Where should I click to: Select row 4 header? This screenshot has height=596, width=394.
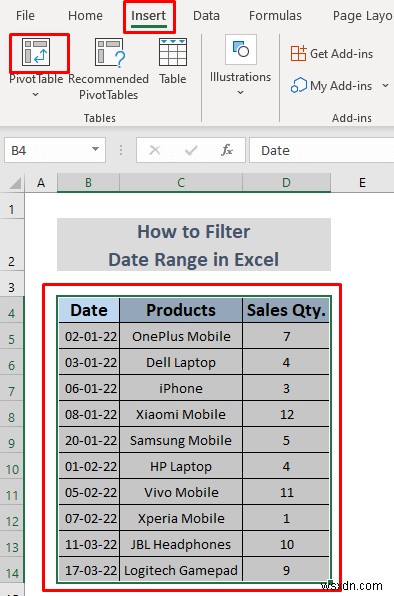(12, 310)
